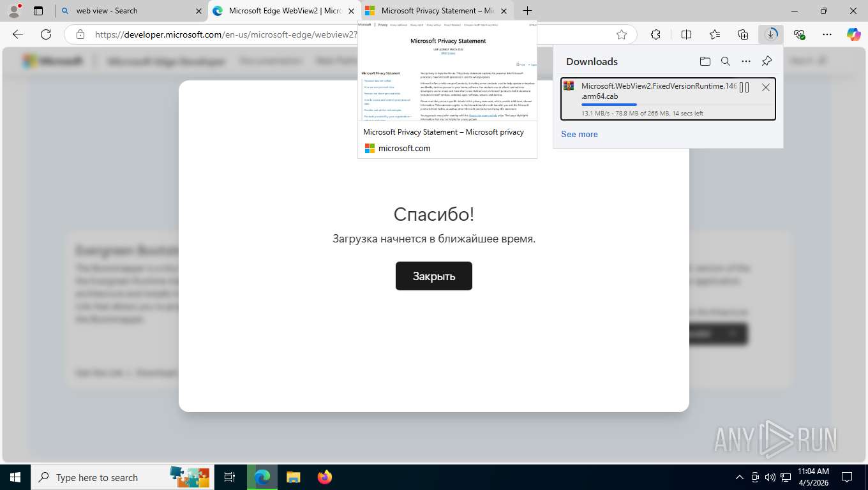Refresh the page with the reload icon
This screenshot has height=490, width=868.
pyautogui.click(x=46, y=34)
